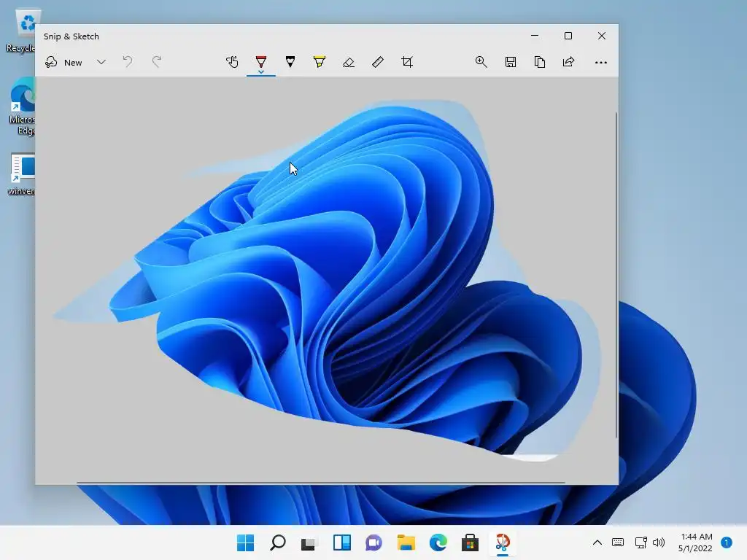Image resolution: width=747 pixels, height=560 pixels.
Task: Open clock showing 1:44 AM
Action: pyautogui.click(x=695, y=542)
